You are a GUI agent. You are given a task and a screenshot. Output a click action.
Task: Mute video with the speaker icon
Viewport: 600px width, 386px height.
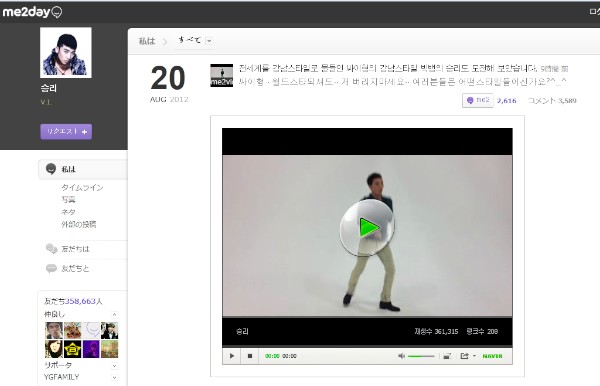(401, 356)
